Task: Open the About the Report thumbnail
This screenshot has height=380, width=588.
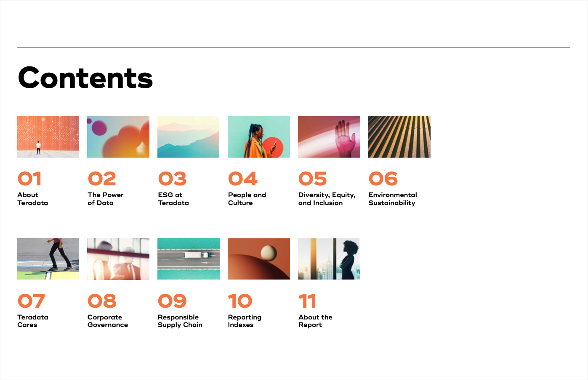Action: (x=329, y=259)
